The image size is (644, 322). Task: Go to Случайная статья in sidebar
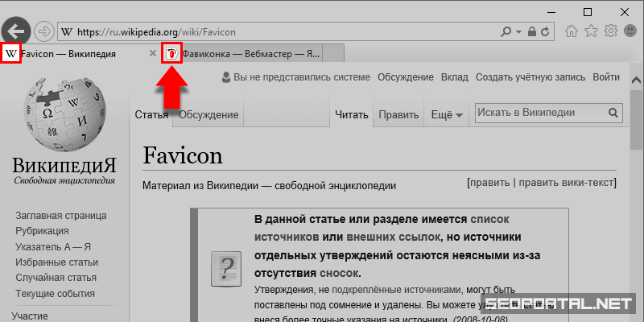coord(56,277)
